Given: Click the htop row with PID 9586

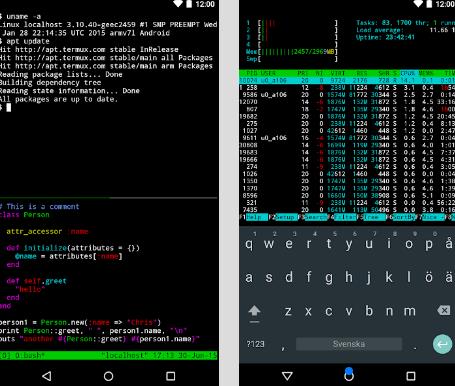Looking at the screenshot, I should click(347, 95).
